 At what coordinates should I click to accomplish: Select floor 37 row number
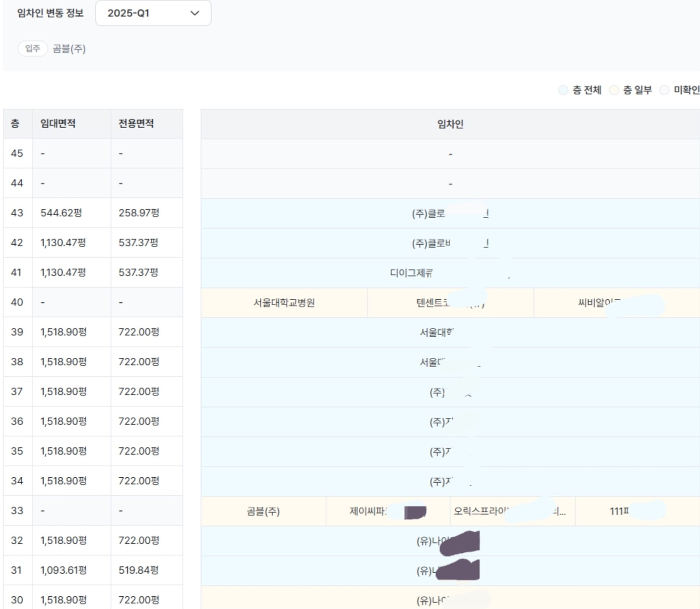[x=17, y=391]
